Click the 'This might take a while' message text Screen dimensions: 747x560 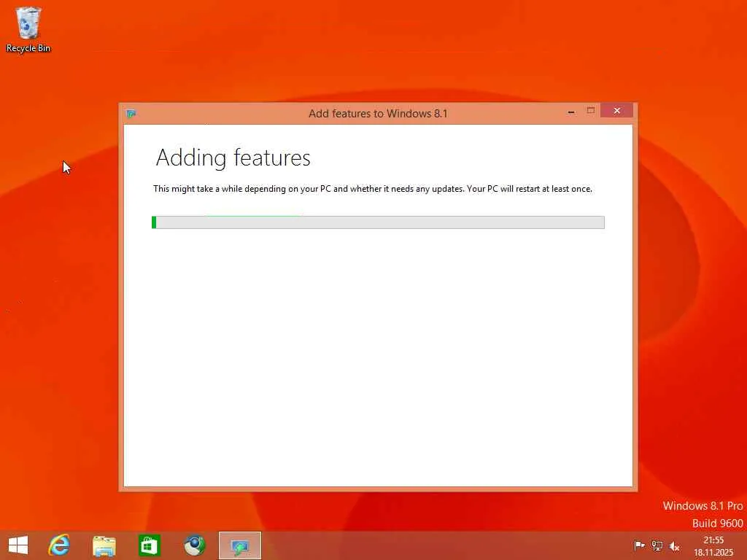pos(373,189)
